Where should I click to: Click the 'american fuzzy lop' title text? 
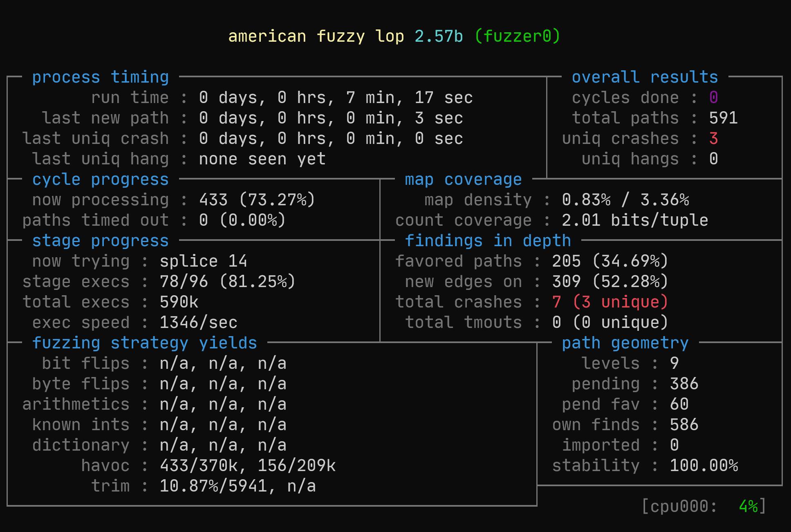point(316,36)
